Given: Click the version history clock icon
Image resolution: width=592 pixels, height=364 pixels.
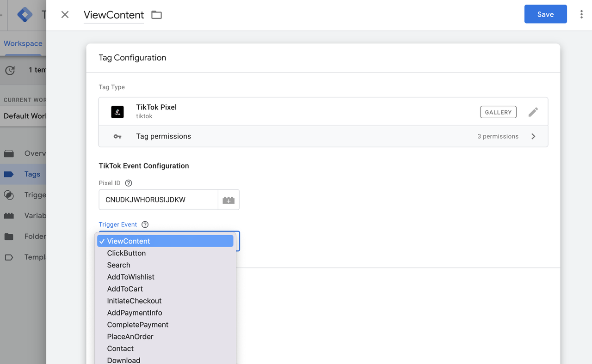Looking at the screenshot, I should (x=10, y=70).
